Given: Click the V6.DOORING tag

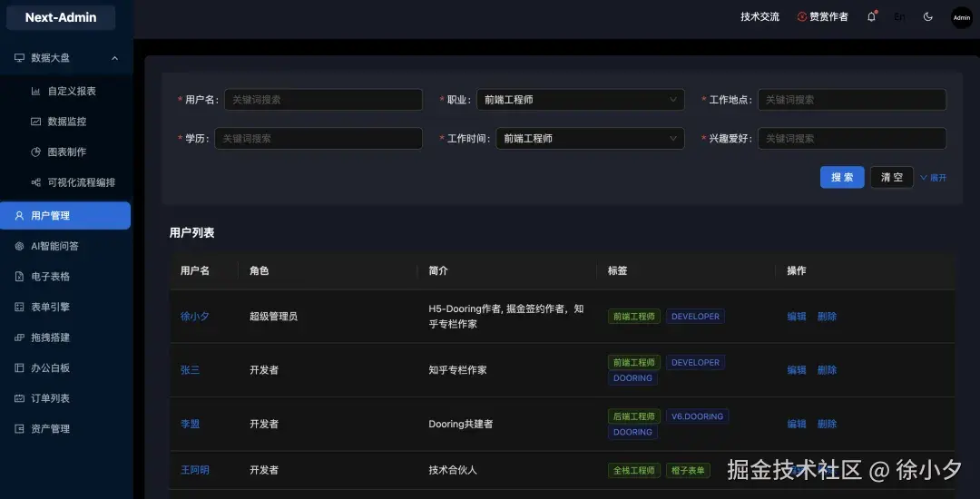Looking at the screenshot, I should click(697, 416).
